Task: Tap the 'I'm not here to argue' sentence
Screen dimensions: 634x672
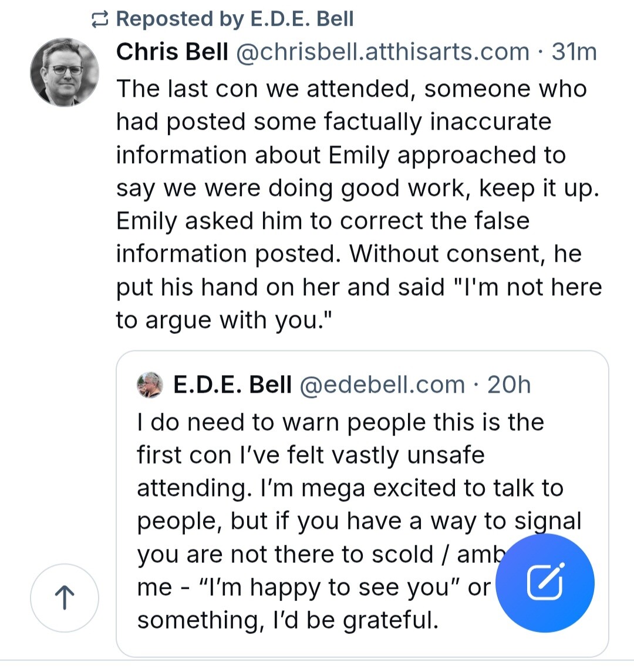Action: tap(359, 303)
